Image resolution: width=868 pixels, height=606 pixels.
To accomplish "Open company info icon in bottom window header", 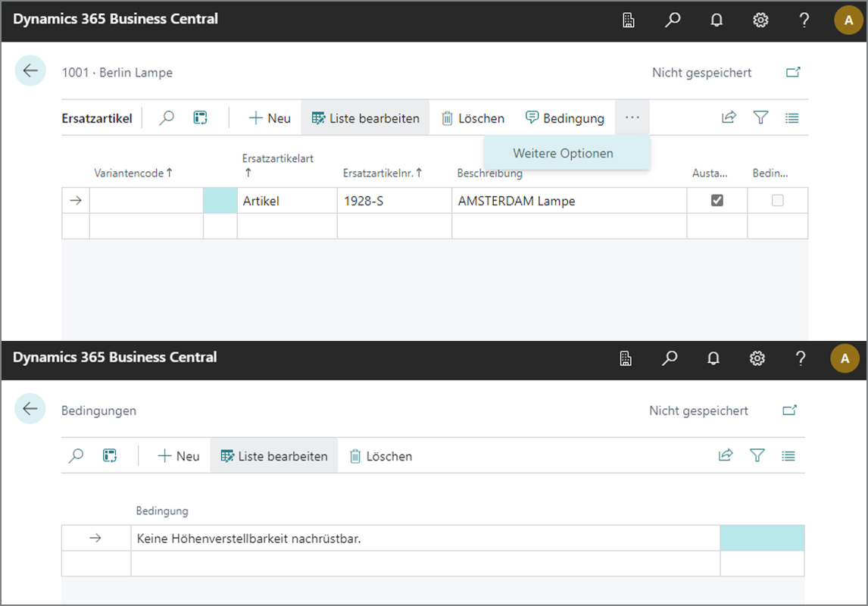I will point(626,358).
